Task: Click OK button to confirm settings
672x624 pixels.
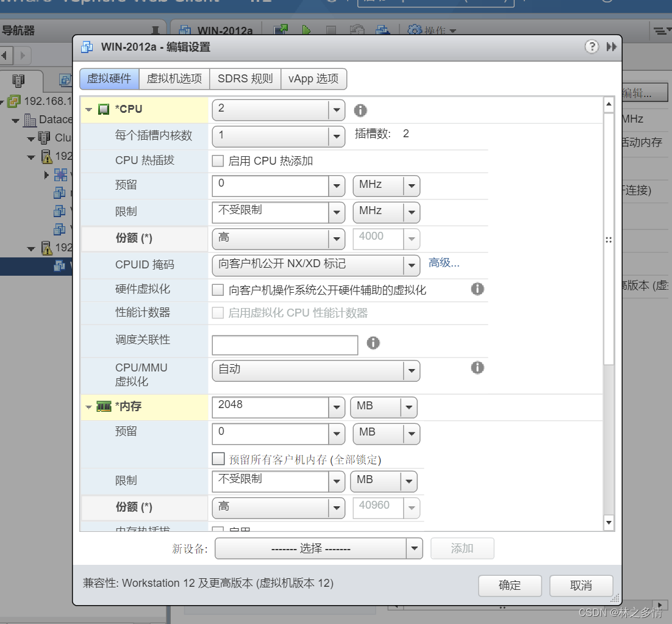Action: 510,586
